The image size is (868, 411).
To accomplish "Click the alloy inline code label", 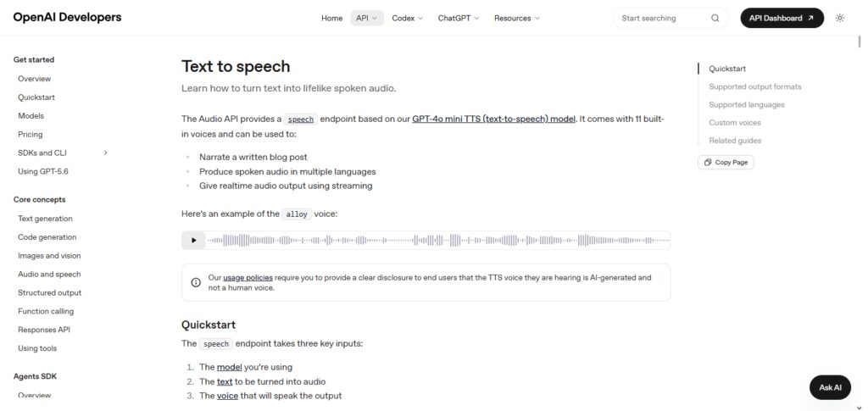I will pos(297,214).
